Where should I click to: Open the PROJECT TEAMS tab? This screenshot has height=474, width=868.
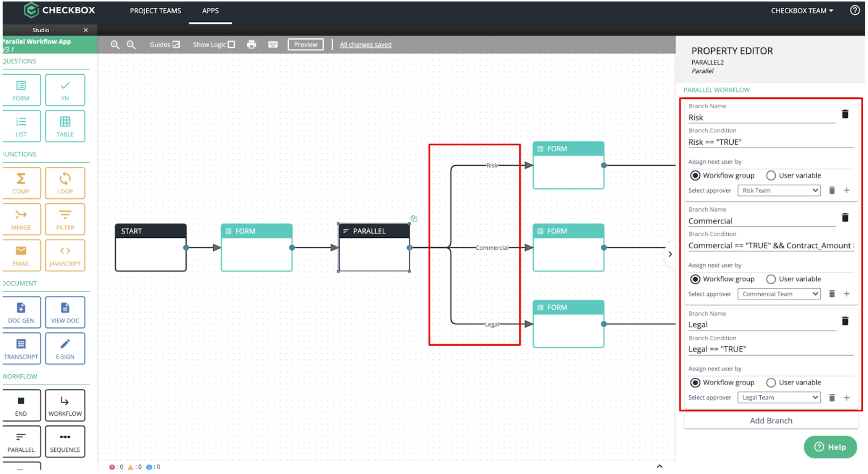coord(155,11)
